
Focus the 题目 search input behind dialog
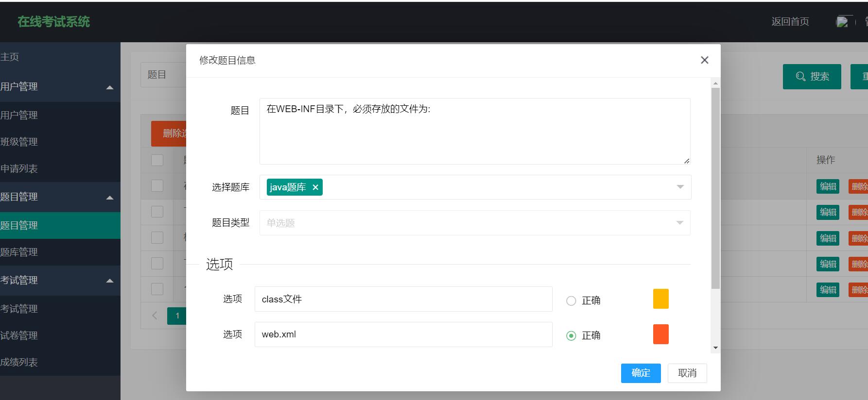click(x=163, y=75)
